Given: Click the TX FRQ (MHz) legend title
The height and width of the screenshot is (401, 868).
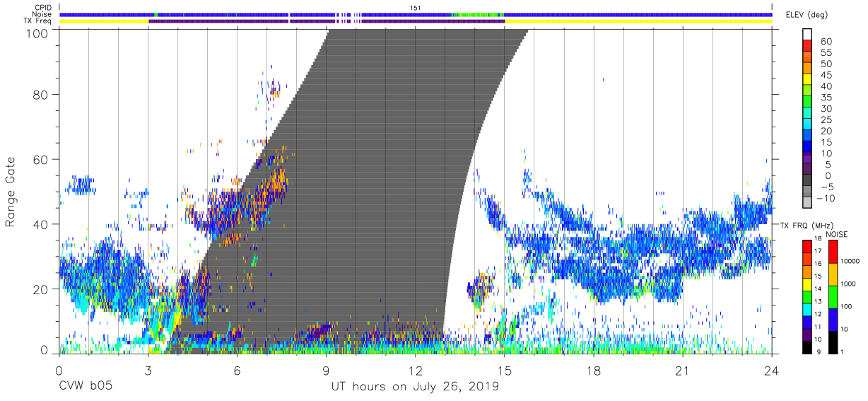Looking at the screenshot, I should click(x=807, y=225).
